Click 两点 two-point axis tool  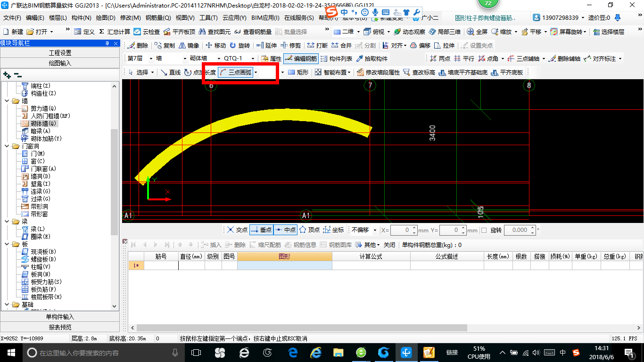pyautogui.click(x=440, y=59)
